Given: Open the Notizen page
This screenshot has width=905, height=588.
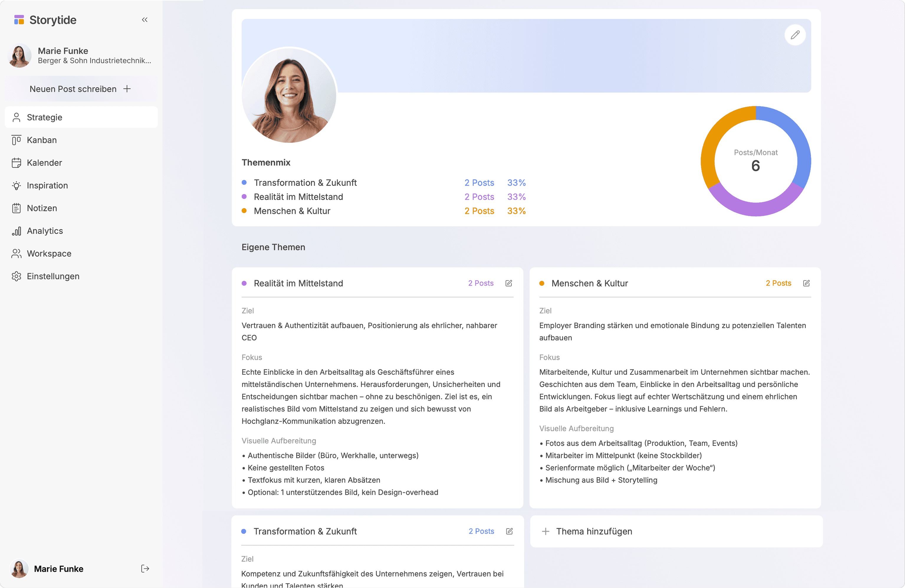Looking at the screenshot, I should click(42, 208).
